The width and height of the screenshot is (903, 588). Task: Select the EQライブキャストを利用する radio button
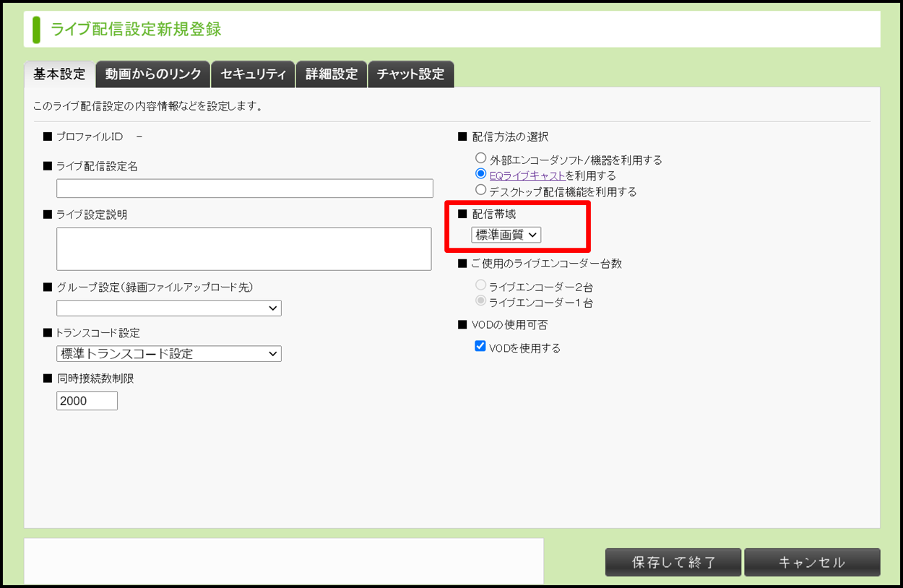(x=480, y=174)
